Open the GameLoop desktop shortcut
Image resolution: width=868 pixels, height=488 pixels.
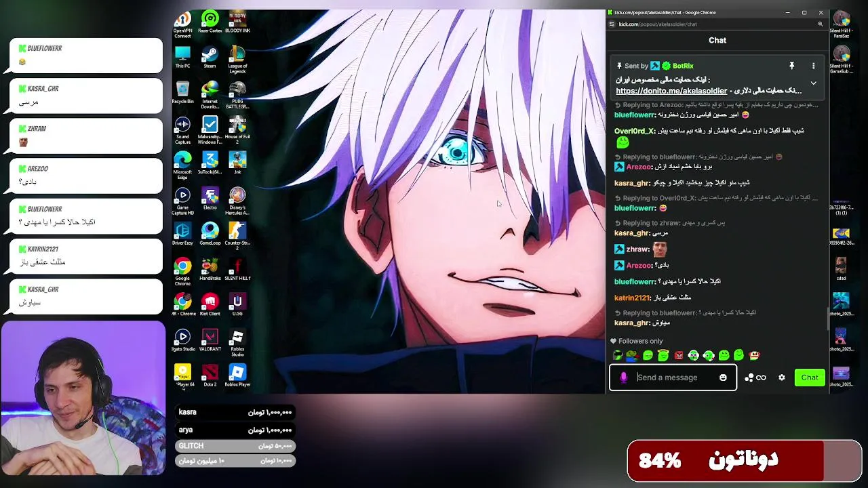coord(210,234)
